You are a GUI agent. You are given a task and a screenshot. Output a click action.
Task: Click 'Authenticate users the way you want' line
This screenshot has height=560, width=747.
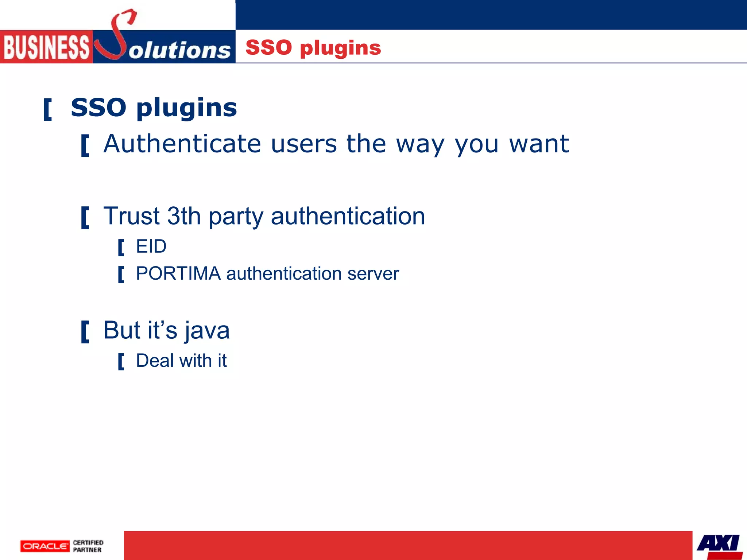[x=336, y=144]
